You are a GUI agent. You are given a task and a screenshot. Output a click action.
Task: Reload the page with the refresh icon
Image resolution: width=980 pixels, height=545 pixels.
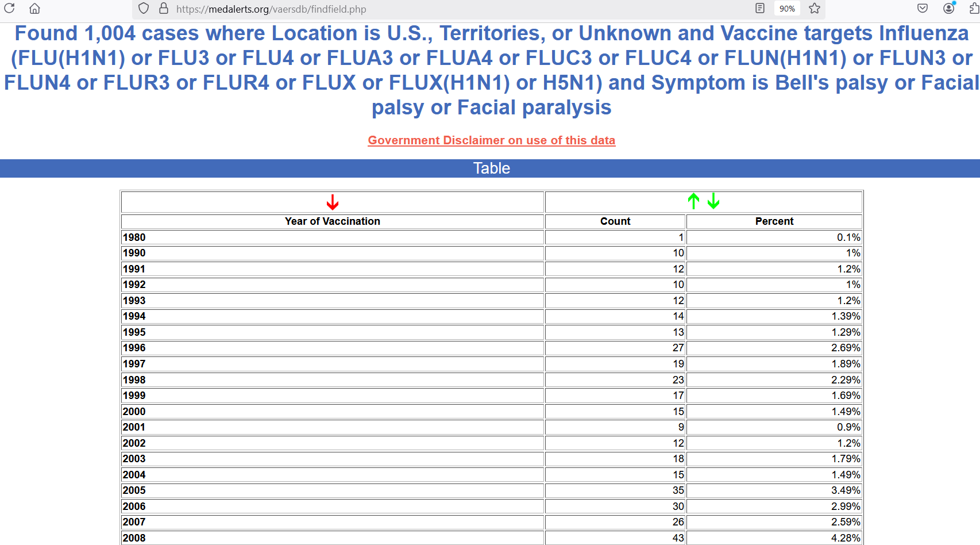click(9, 8)
